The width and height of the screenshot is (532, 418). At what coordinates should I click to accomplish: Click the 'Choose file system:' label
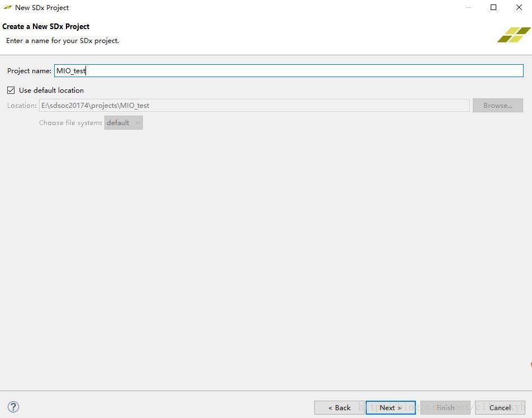coord(70,122)
